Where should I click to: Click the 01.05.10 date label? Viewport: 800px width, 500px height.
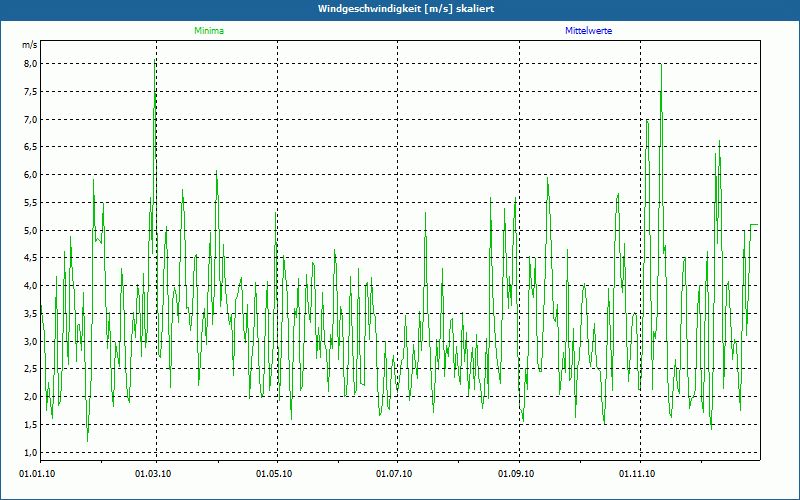[x=274, y=474]
